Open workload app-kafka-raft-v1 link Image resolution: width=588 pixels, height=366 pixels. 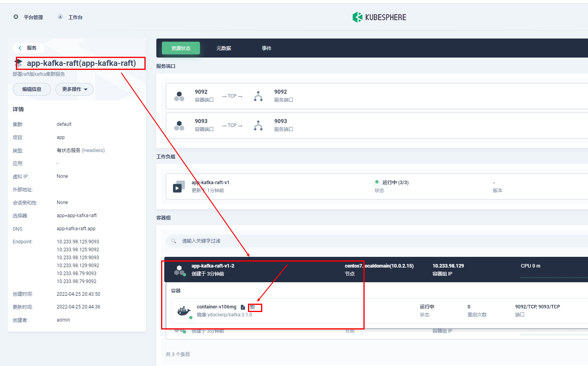[x=210, y=183]
